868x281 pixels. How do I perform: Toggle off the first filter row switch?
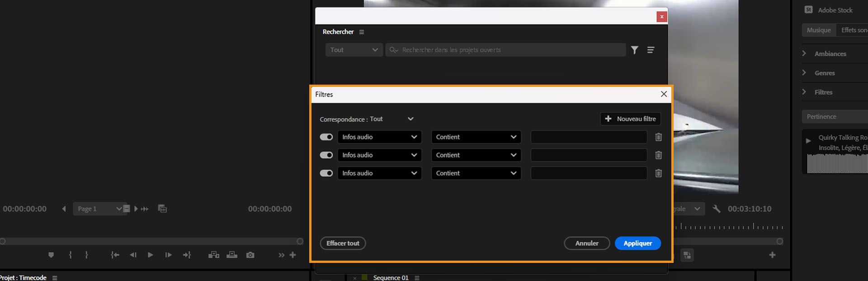pos(326,137)
